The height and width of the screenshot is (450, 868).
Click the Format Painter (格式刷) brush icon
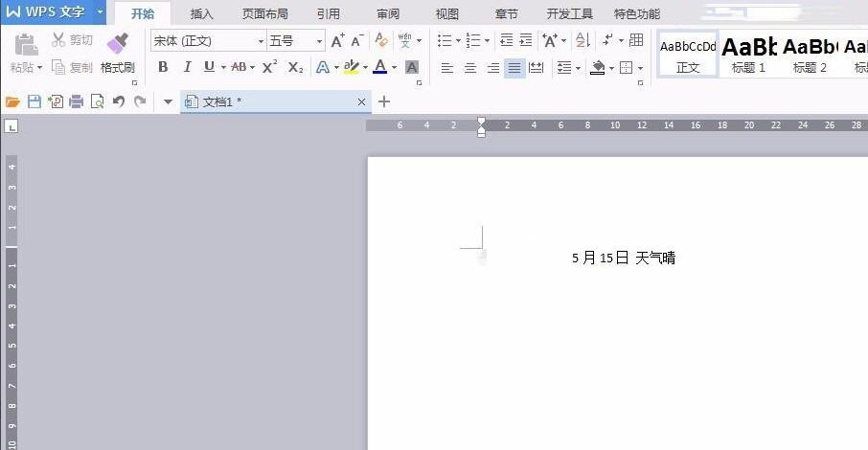[117, 43]
